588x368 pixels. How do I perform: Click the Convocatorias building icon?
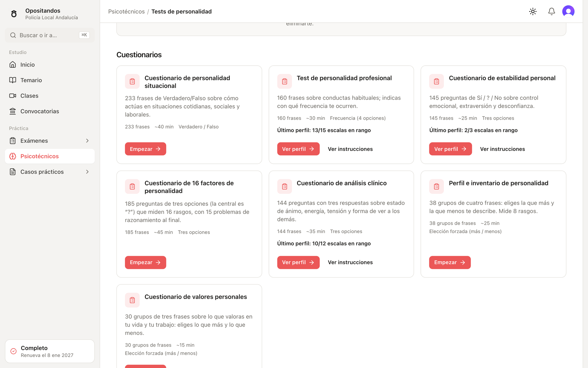click(x=13, y=111)
